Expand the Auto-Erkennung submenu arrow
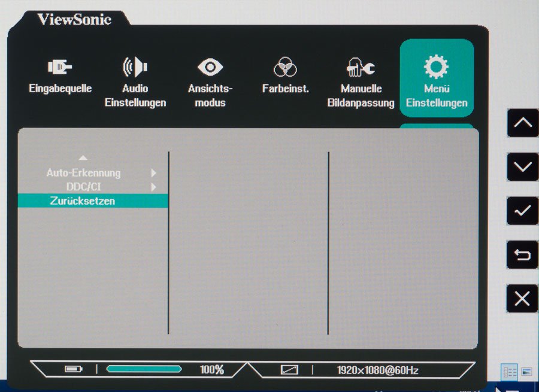539x392 pixels. click(x=153, y=173)
